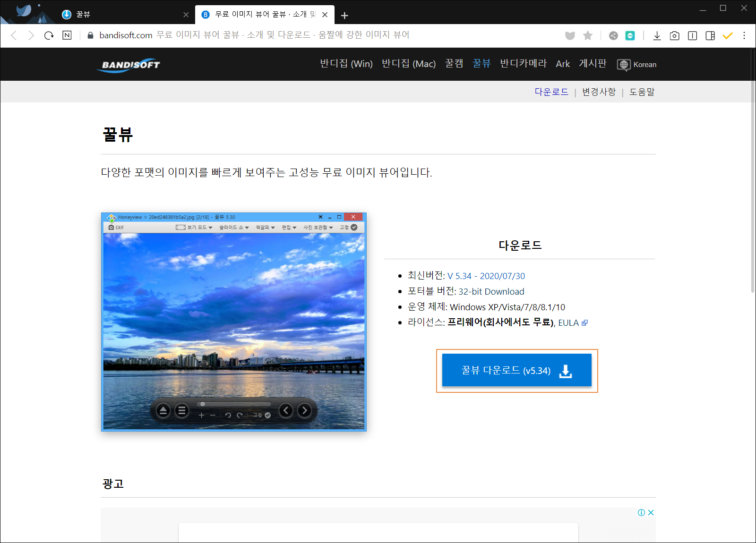Viewport: 756px width, 543px height.
Task: Switch to the 무료 이미지 뷰어 꿀뷰 tab
Action: 265,15
